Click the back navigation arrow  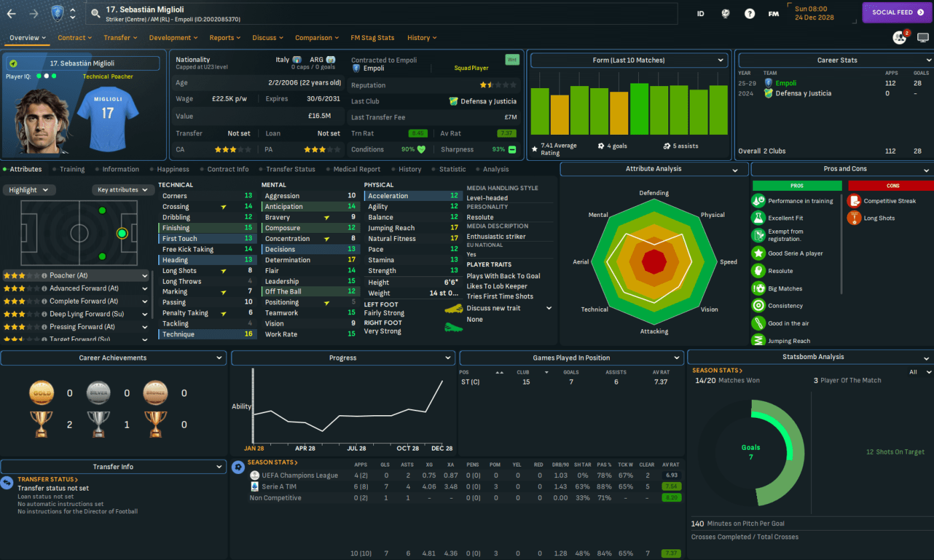tap(11, 13)
